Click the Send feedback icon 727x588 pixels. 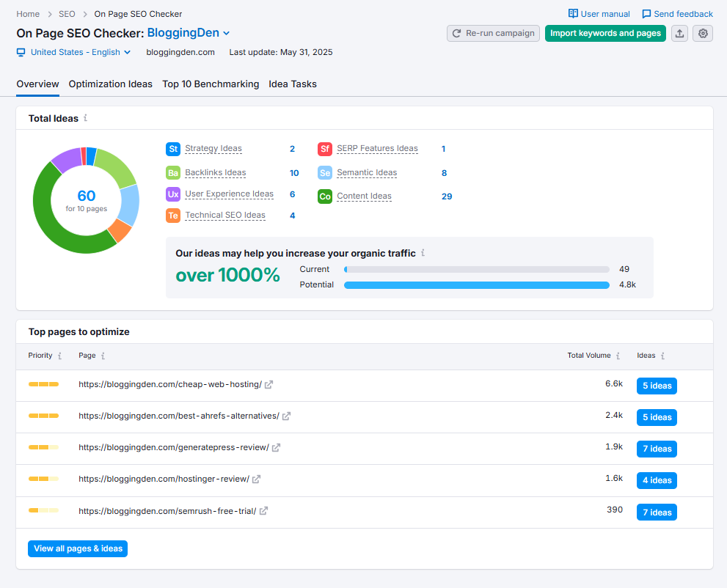coord(646,13)
